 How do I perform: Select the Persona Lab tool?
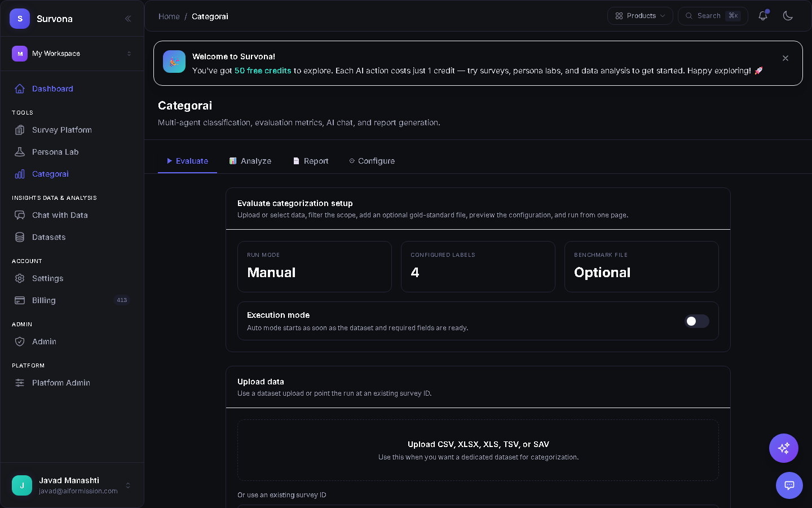click(x=54, y=152)
